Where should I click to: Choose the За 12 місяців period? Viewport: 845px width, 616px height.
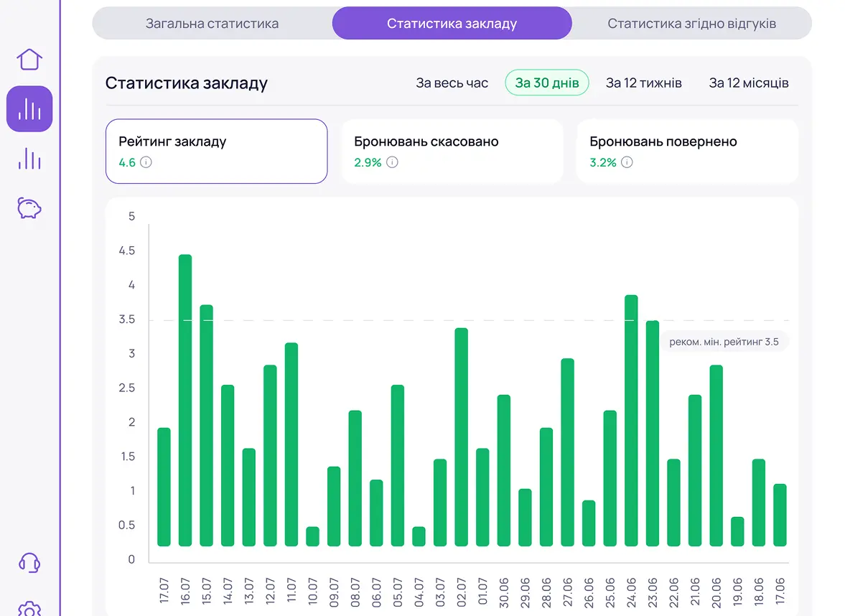(749, 83)
